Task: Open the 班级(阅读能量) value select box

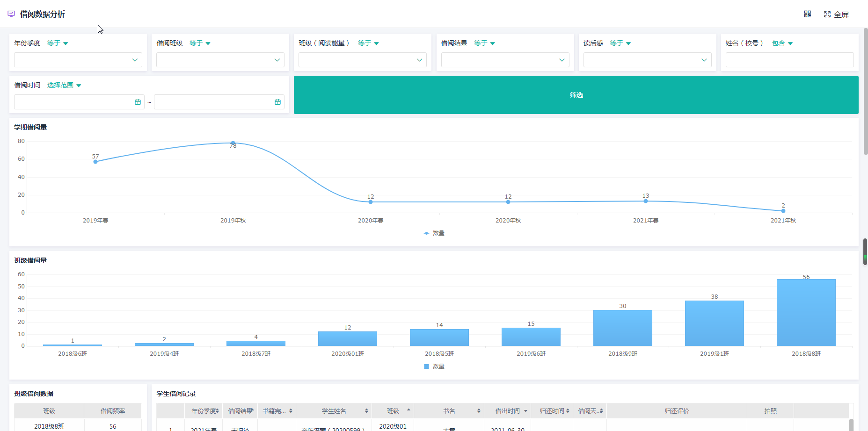Action: coord(363,60)
